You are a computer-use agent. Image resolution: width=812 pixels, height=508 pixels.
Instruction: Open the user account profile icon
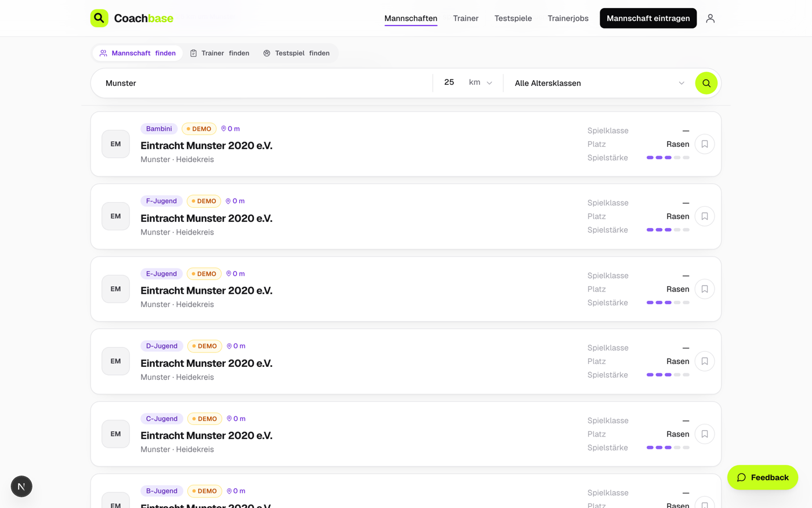coord(710,19)
